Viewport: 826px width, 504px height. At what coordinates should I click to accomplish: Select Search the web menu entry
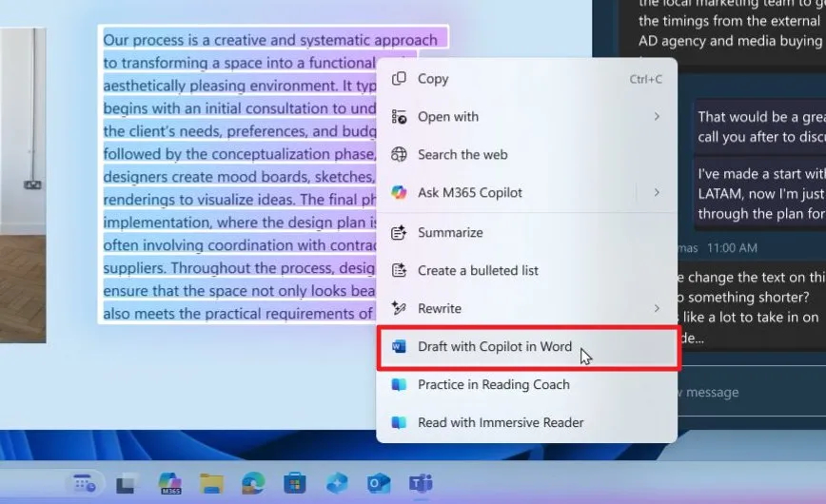pos(527,155)
